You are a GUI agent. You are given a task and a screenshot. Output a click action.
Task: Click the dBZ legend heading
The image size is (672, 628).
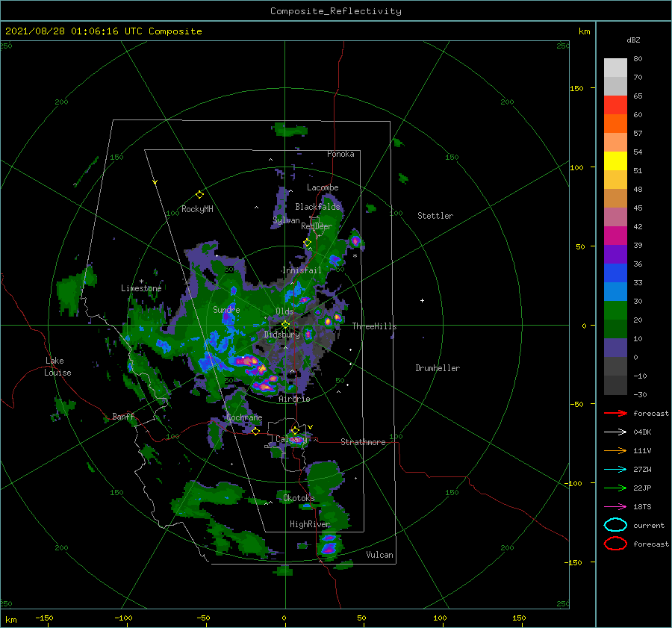(633, 40)
